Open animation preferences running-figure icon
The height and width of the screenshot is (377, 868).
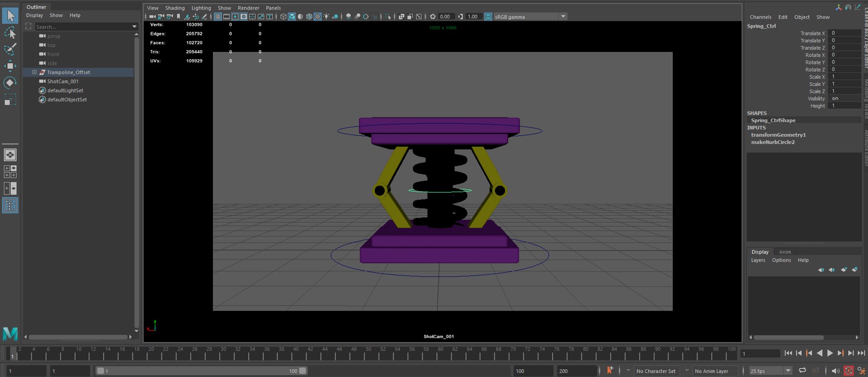[x=861, y=371]
